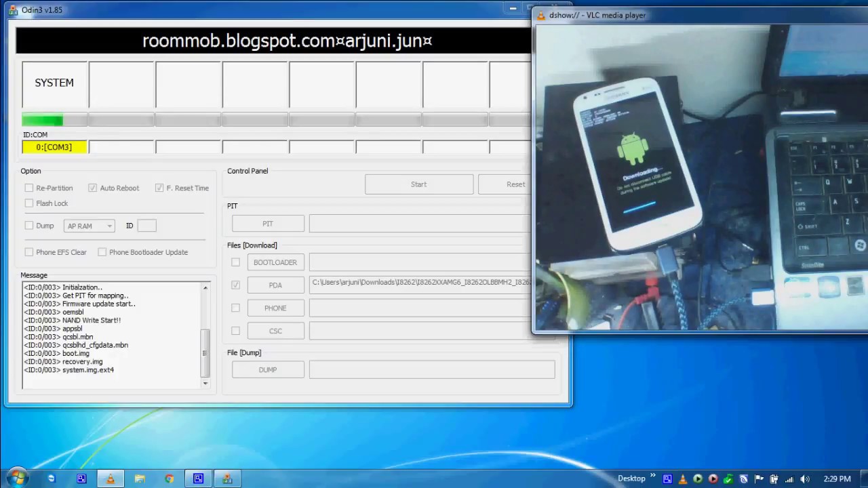Click the 2:29 PM taskbar clock
Screen dimensions: 868x488
coord(837,479)
